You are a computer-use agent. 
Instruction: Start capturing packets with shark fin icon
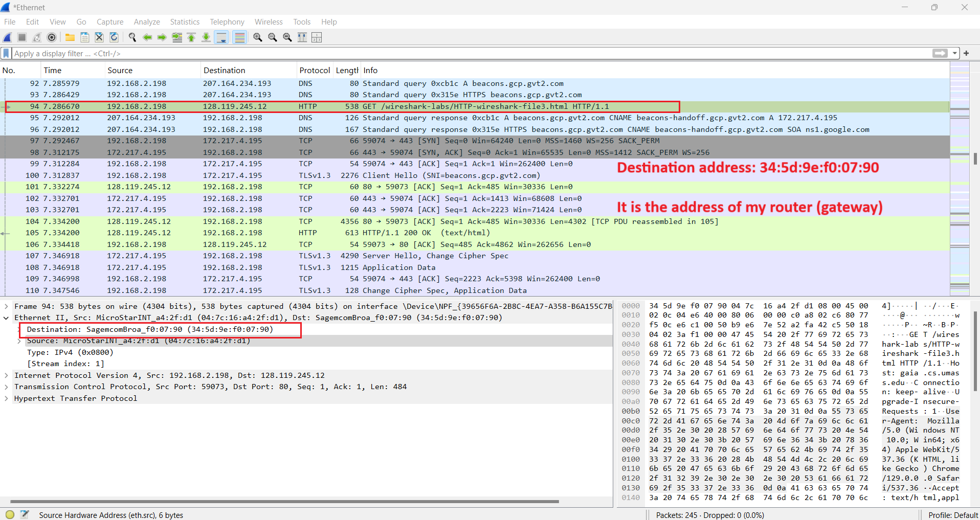click(8, 37)
